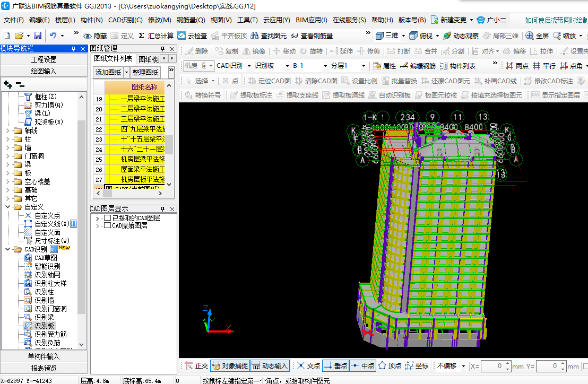Run 汇总计算 sigma tool

(155, 36)
